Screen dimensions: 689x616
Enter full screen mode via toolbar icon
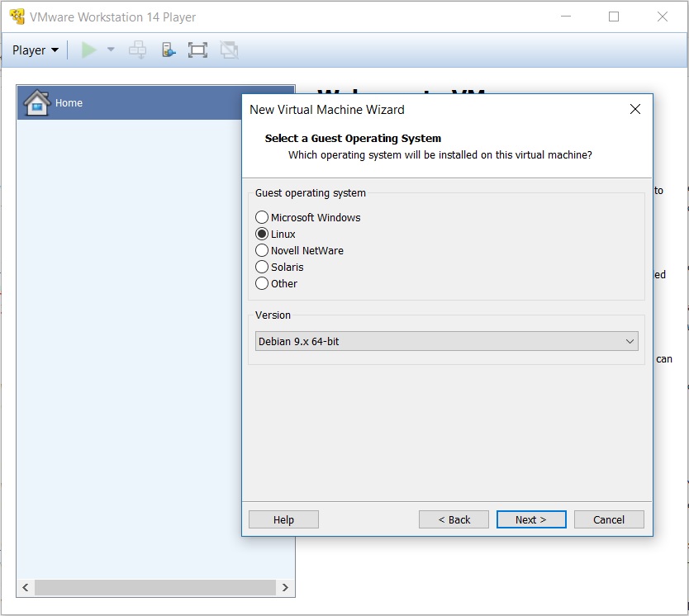[197, 50]
